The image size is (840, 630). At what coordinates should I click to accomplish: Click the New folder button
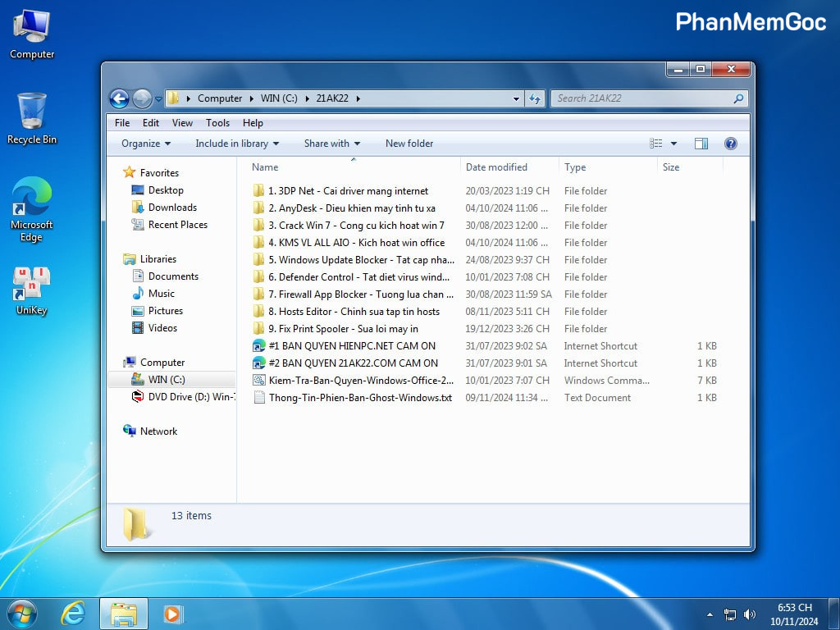pos(409,144)
